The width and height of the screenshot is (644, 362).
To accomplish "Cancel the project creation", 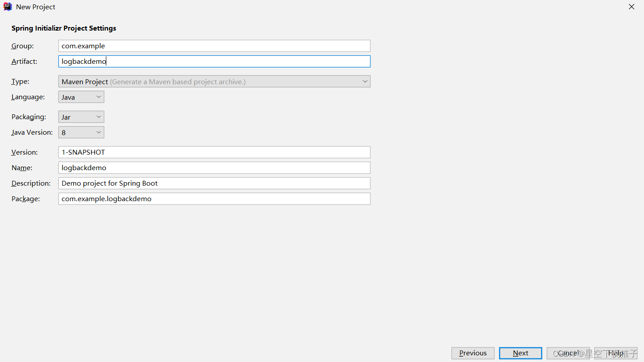I will pos(568,353).
